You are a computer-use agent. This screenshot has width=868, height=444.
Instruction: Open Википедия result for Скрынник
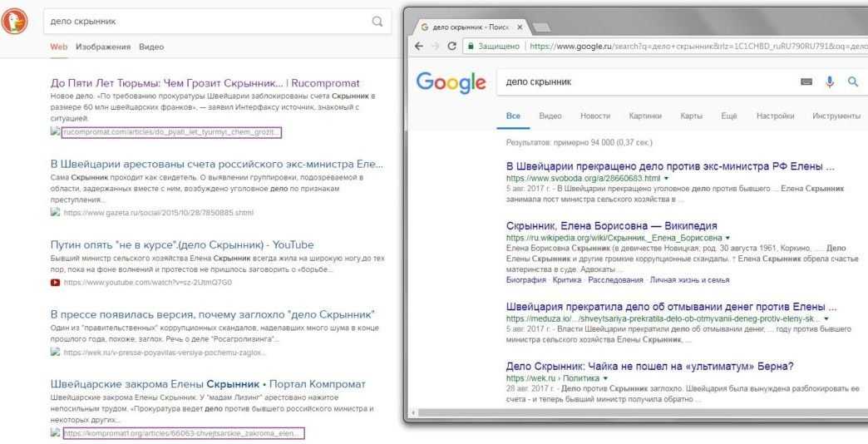pyautogui.click(x=611, y=226)
